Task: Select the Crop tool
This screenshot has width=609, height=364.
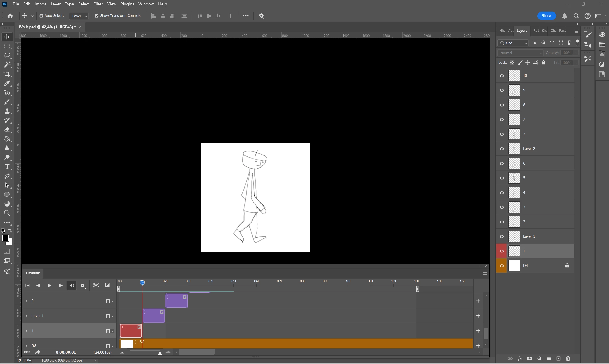Action: (x=7, y=74)
